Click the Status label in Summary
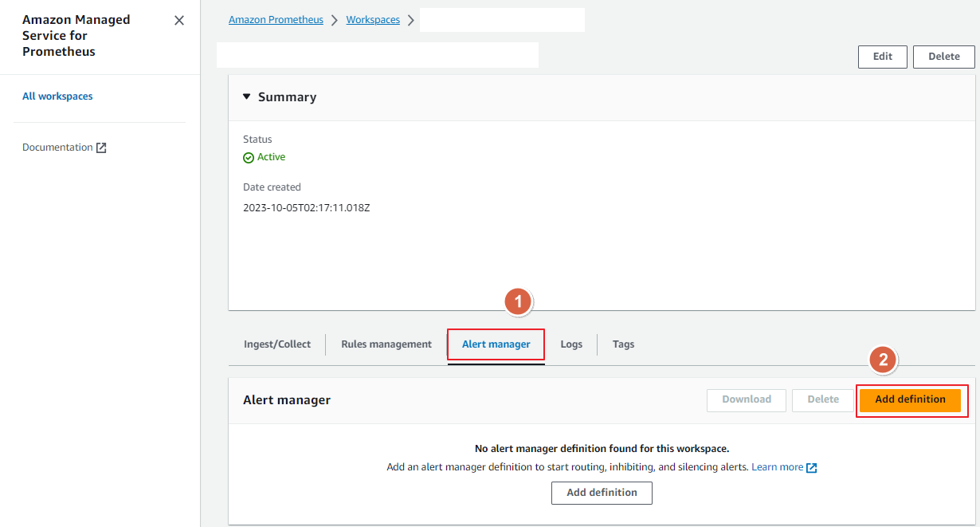Image resolution: width=980 pixels, height=527 pixels. [257, 140]
